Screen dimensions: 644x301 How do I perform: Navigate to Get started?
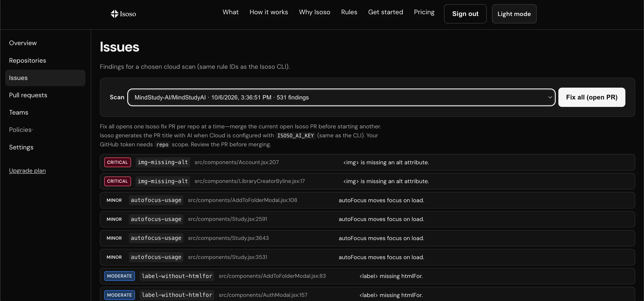coord(386,12)
